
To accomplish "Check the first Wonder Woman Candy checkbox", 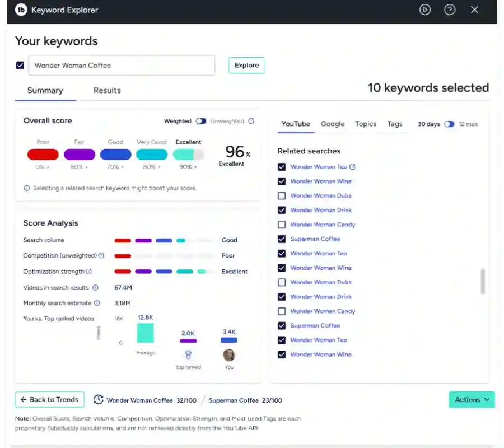I will 282,225.
